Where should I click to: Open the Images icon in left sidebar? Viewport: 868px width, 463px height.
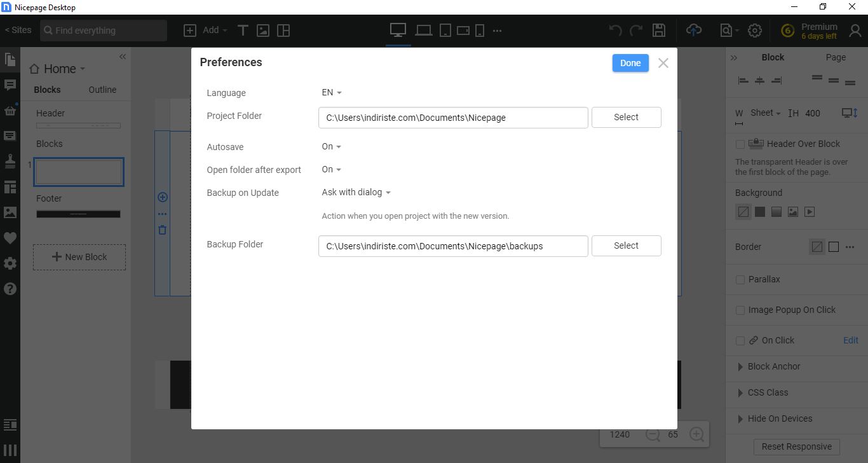point(10,212)
